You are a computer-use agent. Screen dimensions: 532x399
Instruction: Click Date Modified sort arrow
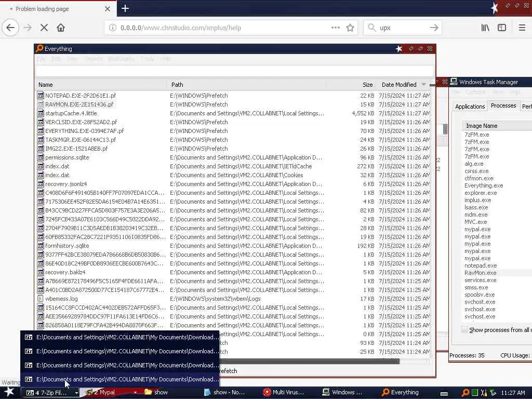[423, 85]
